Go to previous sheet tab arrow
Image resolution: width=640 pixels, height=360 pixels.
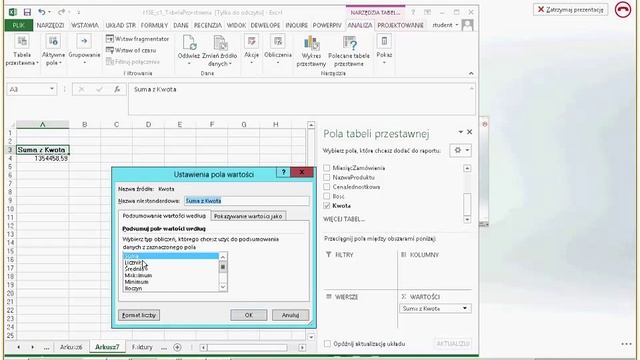point(19,347)
